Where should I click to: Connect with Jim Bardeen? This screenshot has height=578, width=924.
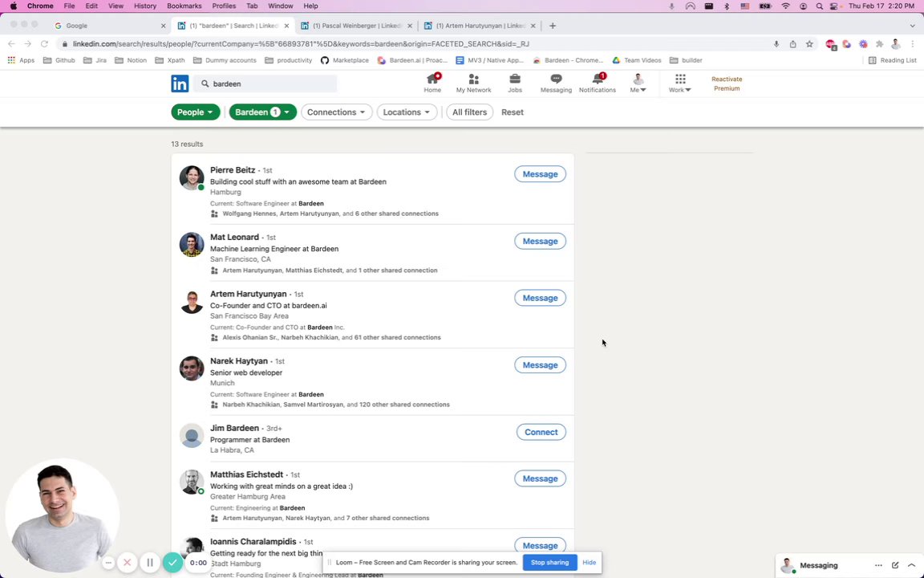click(x=541, y=433)
